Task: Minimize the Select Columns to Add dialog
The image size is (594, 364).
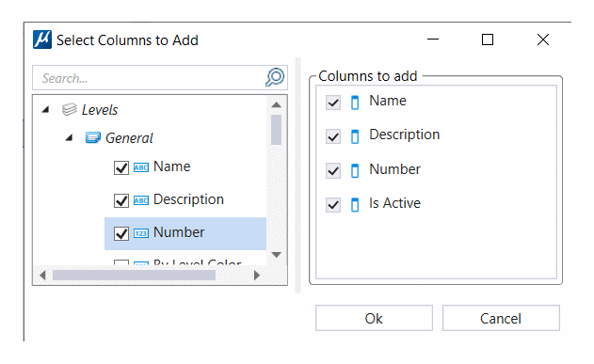Action: 433,40
